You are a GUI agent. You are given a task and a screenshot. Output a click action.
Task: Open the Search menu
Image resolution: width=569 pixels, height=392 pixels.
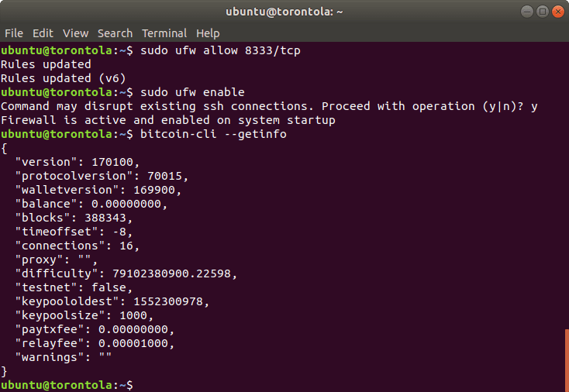coord(115,33)
